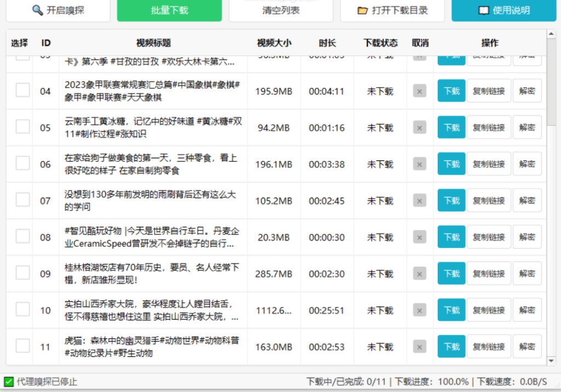
Task: Click the cancel X icon for row 05
Action: (419, 127)
